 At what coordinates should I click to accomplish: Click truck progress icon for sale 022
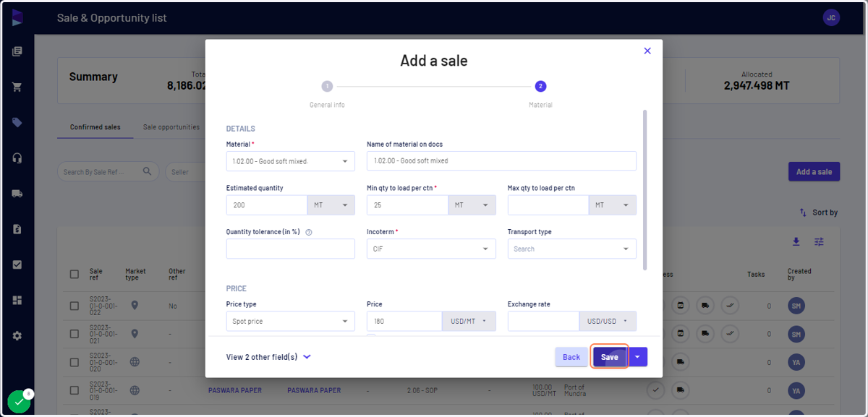coord(705,306)
